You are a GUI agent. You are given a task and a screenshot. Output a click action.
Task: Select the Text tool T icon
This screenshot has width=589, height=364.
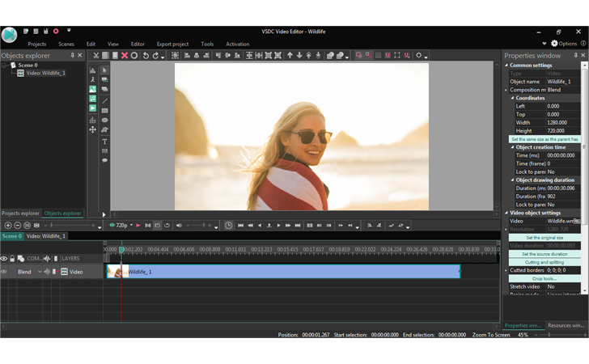(105, 142)
